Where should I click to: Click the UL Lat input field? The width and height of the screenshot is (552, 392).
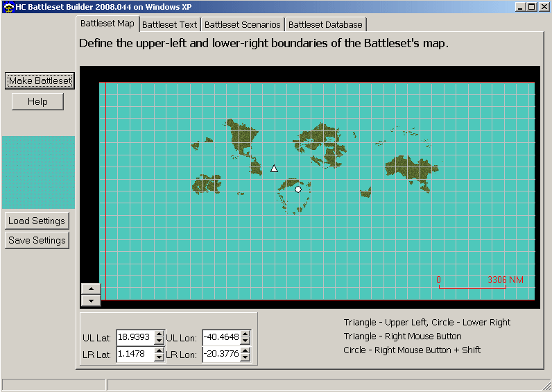point(135,337)
